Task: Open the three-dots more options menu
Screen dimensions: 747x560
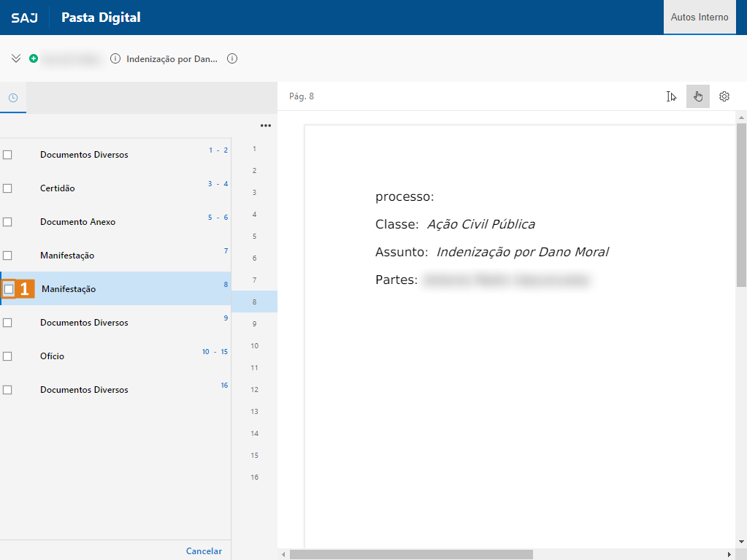Action: (x=266, y=126)
